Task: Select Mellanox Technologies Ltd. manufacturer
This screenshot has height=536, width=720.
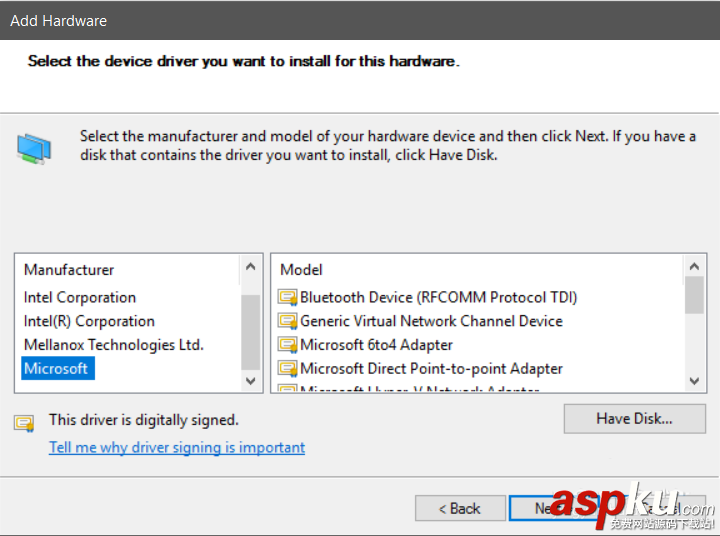Action: (x=113, y=345)
